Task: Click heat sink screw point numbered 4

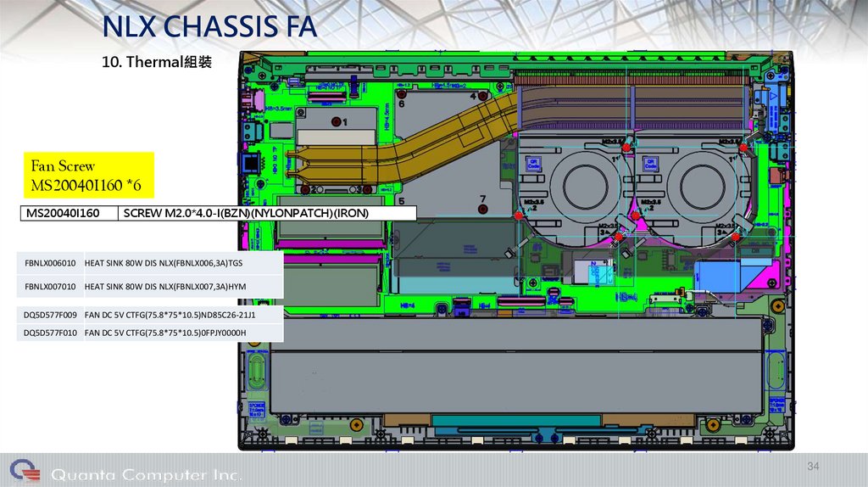Action: 482,96
